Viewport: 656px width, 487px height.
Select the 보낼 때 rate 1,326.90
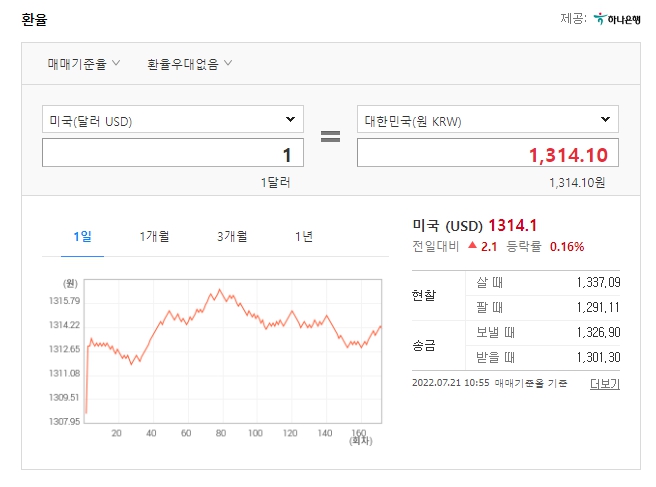(x=598, y=333)
